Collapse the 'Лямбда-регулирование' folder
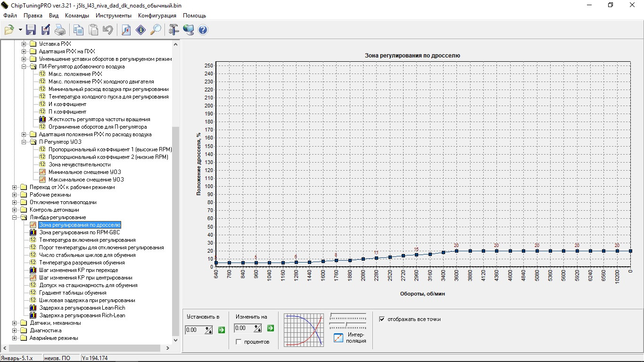The image size is (644, 362). point(15,217)
